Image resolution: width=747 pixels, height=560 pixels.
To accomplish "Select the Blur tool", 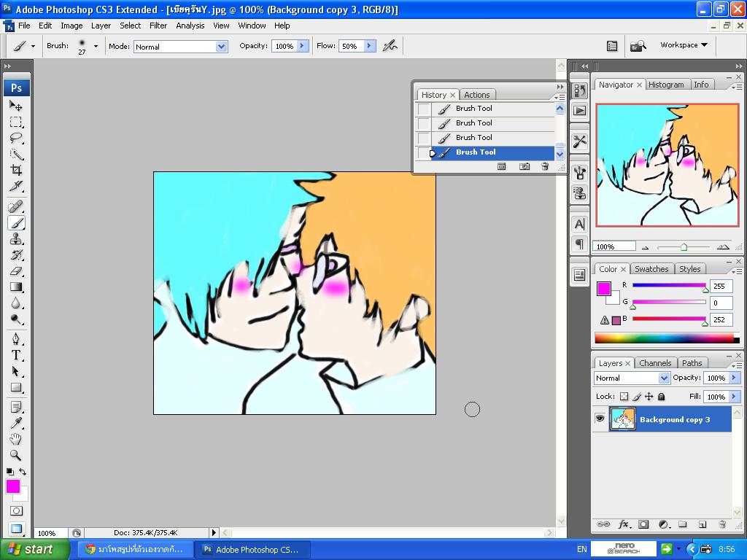I will pyautogui.click(x=16, y=303).
